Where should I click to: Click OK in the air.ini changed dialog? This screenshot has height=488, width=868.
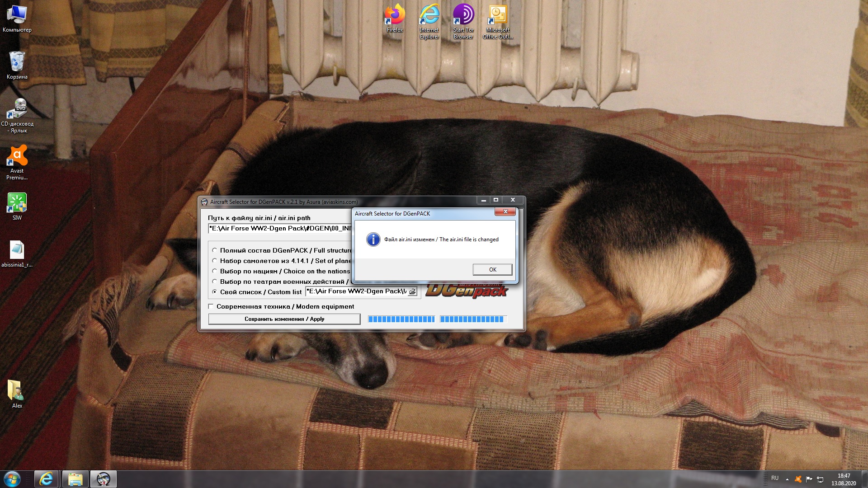[492, 269]
